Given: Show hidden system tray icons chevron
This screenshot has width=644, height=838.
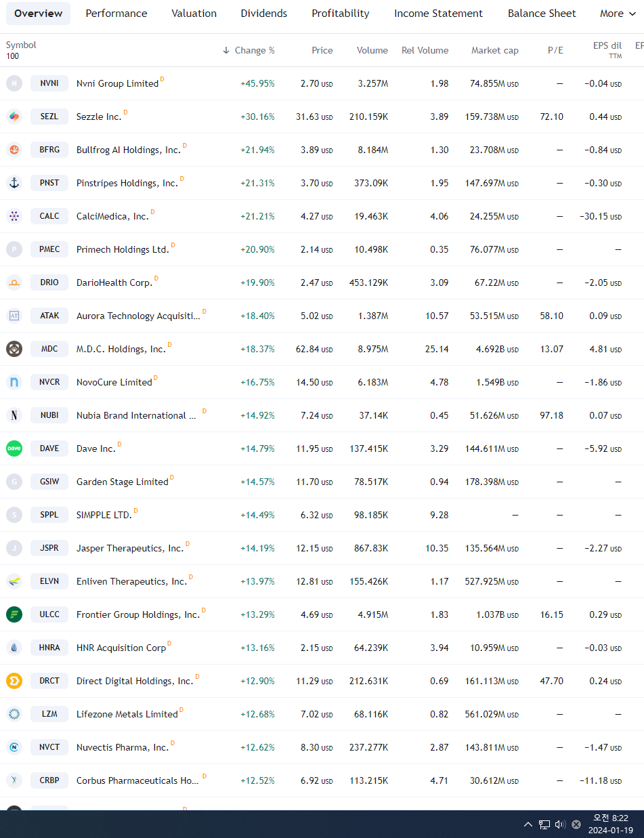Looking at the screenshot, I should [x=528, y=824].
